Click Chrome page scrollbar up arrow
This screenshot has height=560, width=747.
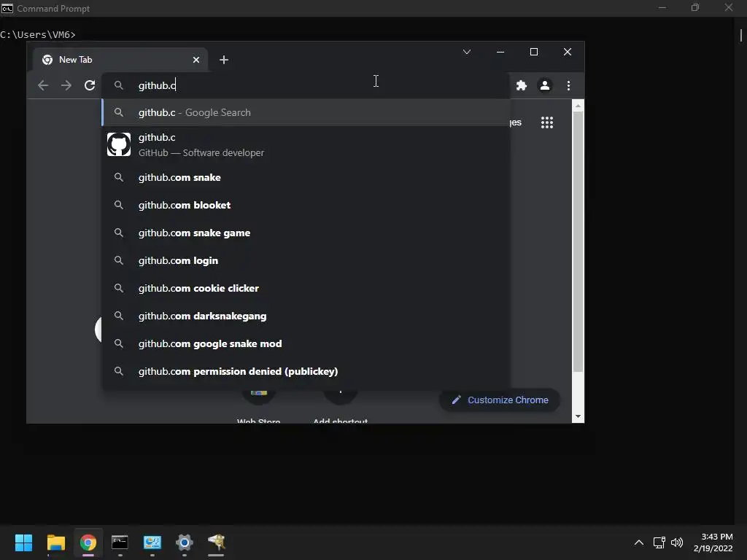tap(578, 106)
